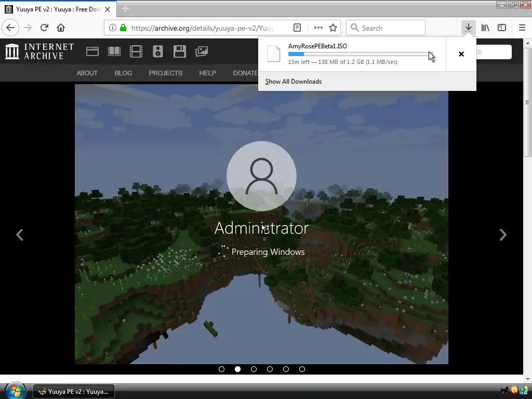
Task: Open the Audio speaker icon
Action: 158,51
